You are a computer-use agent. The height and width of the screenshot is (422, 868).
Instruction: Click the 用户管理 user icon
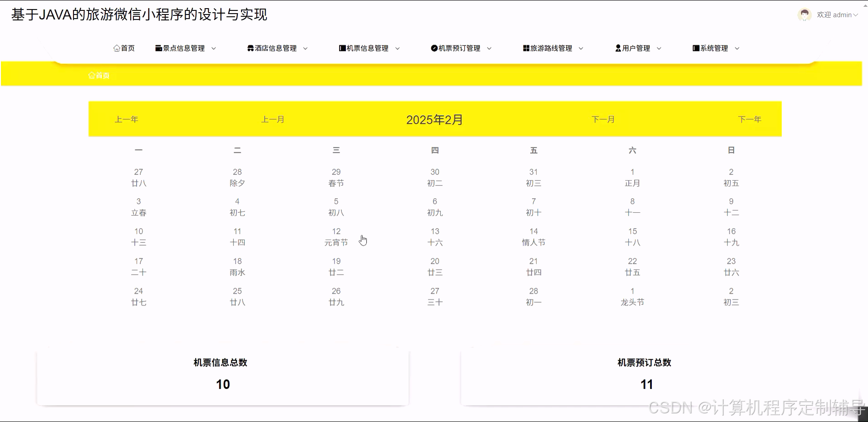point(618,48)
